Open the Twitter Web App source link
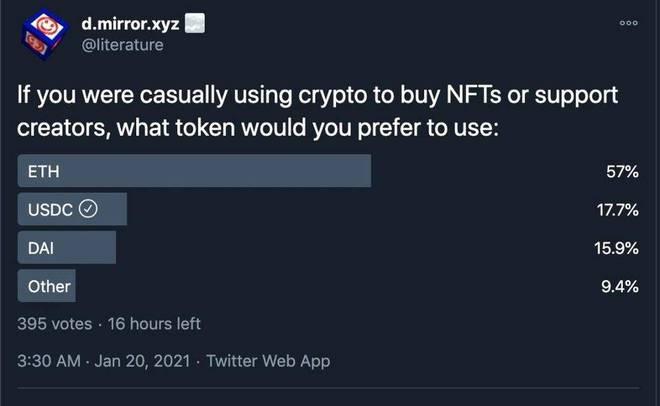 click(268, 361)
